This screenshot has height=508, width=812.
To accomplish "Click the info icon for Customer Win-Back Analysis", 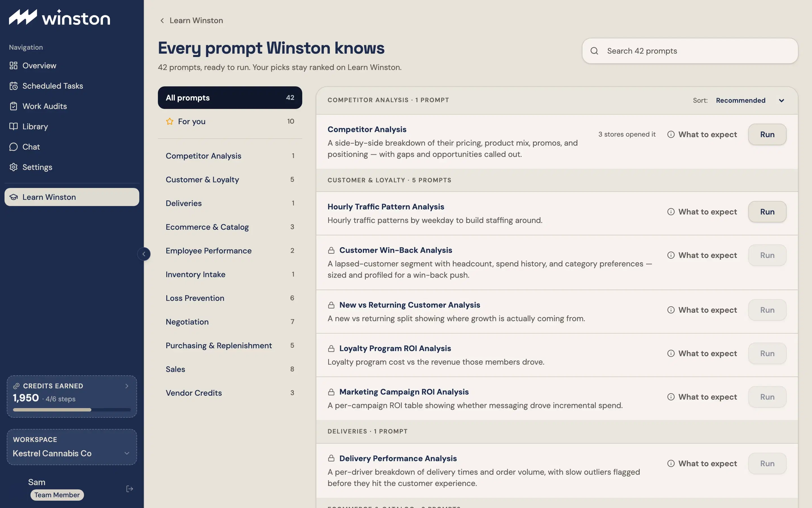I will pyautogui.click(x=671, y=255).
